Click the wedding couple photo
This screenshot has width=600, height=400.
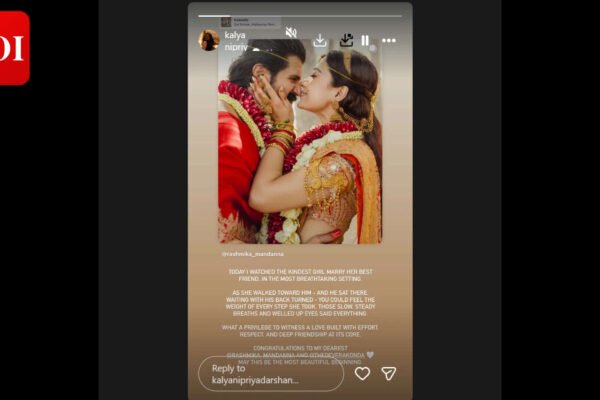coord(300,142)
